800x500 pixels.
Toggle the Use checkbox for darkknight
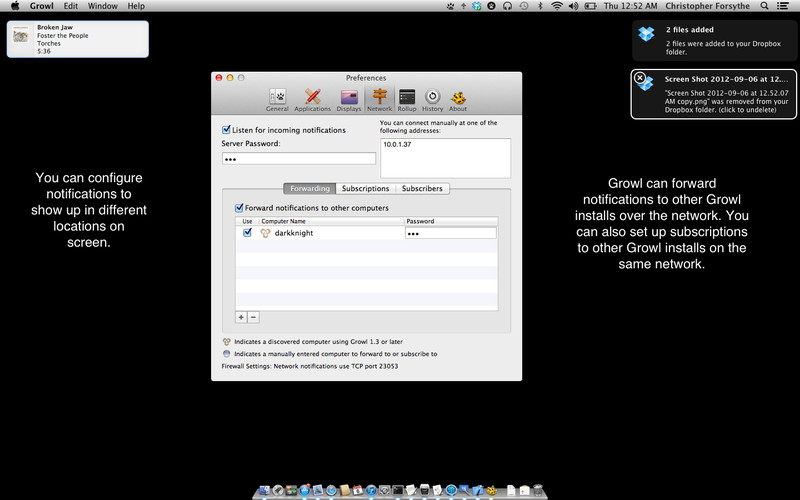pos(248,232)
